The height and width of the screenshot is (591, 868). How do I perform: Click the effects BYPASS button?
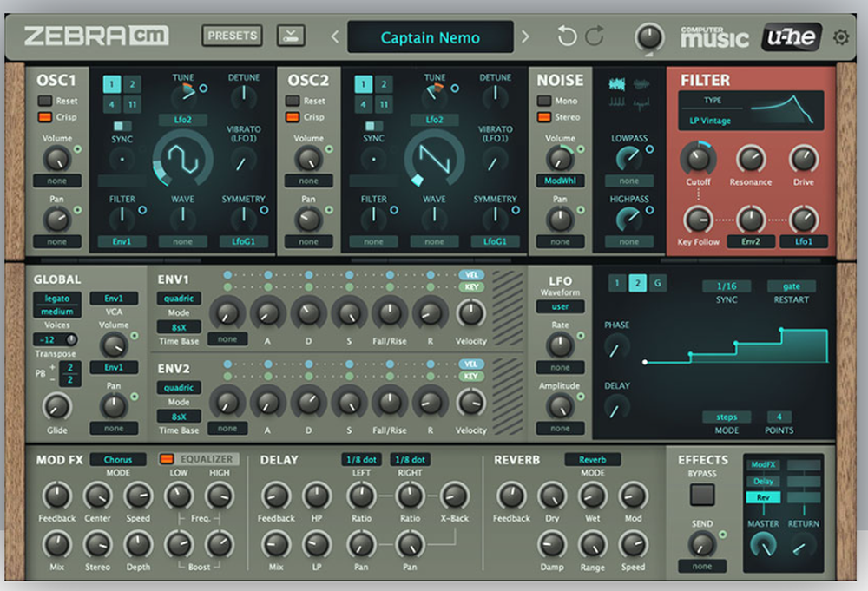(x=702, y=495)
